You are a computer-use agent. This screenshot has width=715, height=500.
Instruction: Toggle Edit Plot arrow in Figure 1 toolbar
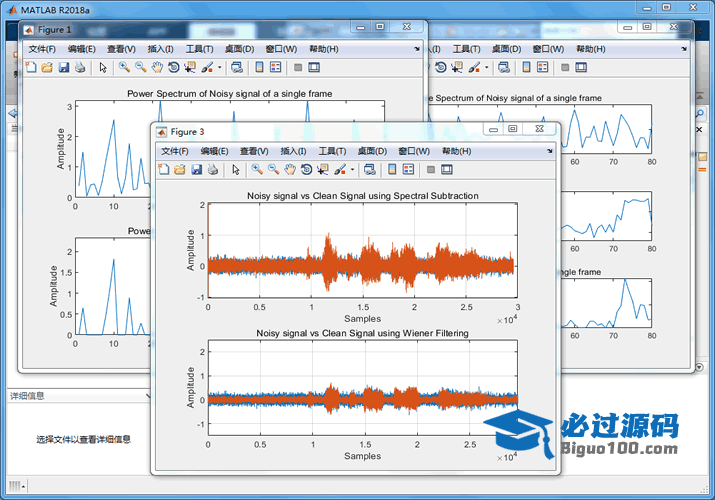(103, 68)
